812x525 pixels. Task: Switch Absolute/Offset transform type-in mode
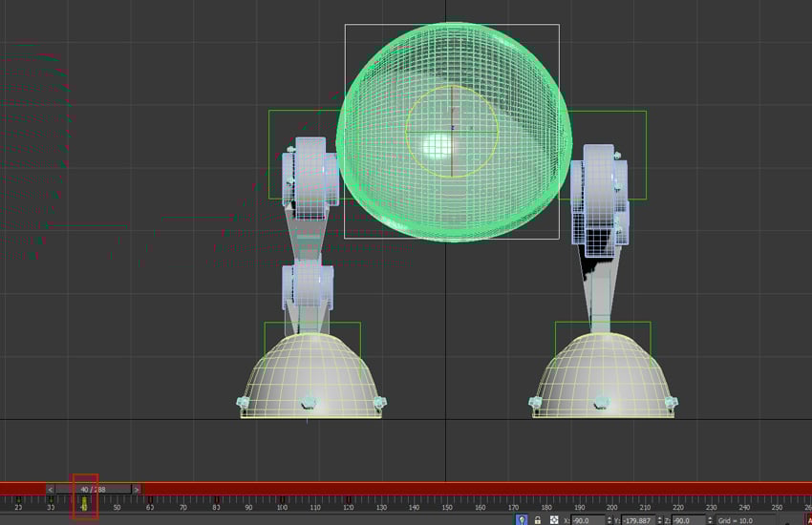[554, 520]
